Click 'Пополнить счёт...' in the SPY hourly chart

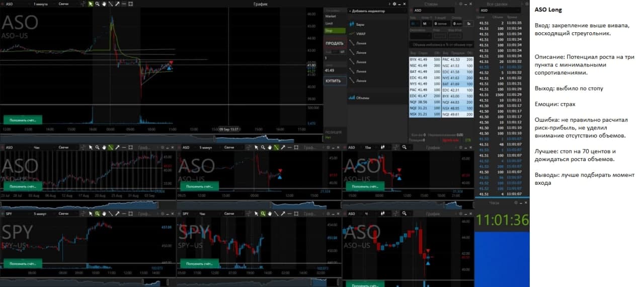tap(200, 263)
